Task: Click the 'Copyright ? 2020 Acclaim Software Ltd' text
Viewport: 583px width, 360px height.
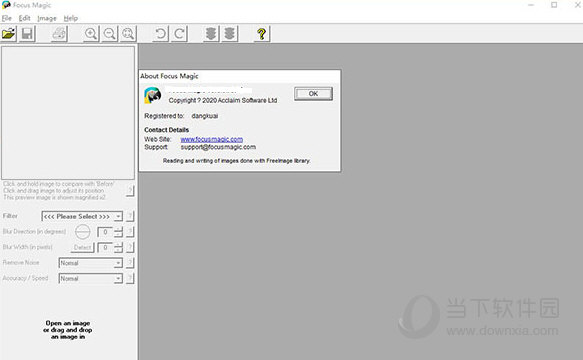Action: (223, 100)
